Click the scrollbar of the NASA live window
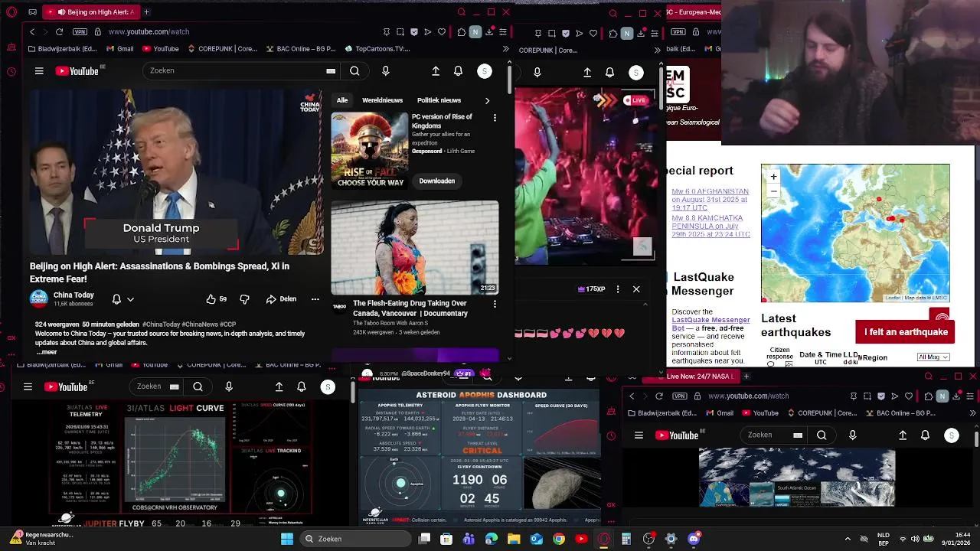This screenshot has height=551, width=980. pyautogui.click(x=976, y=438)
